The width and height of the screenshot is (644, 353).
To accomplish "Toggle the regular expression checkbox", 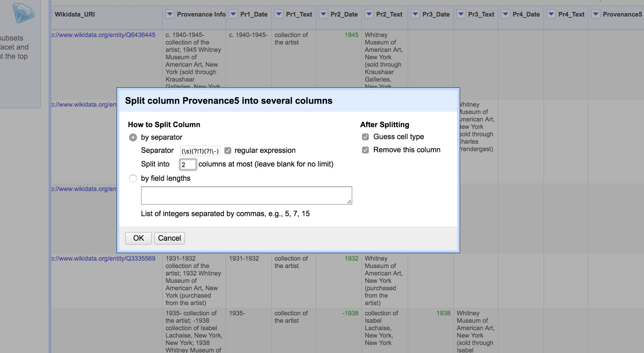I will coord(228,150).
